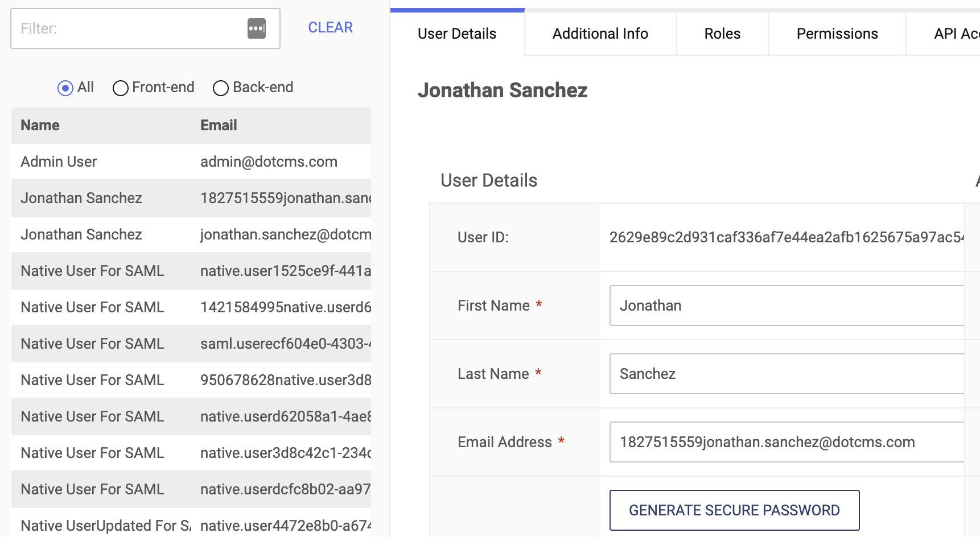Edit the First Name field
This screenshot has width=980, height=537.
(x=785, y=305)
